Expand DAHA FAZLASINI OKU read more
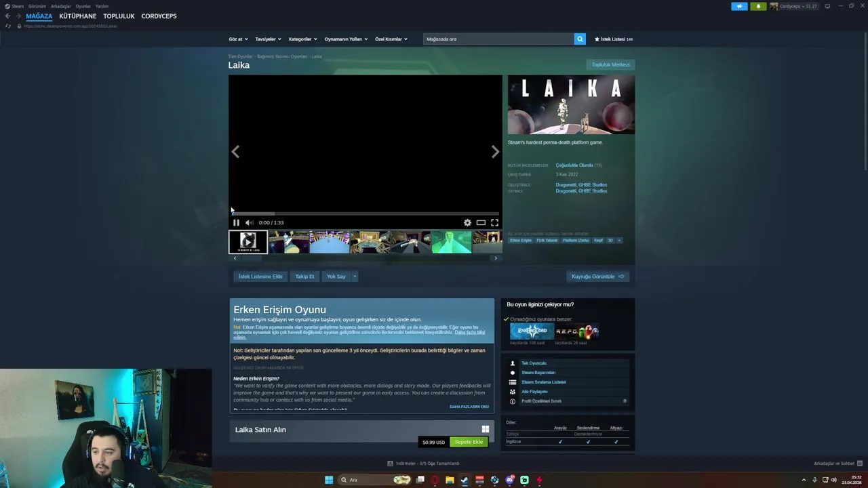This screenshot has height=488, width=868. pos(469,407)
